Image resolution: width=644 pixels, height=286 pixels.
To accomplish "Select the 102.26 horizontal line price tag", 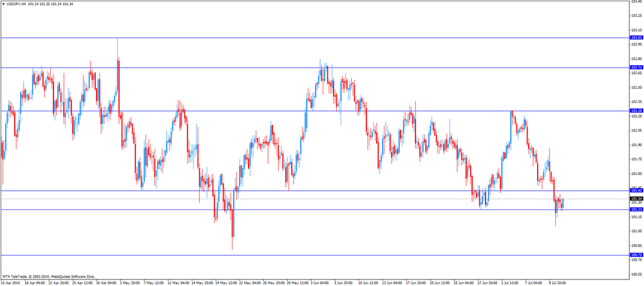I will pyautogui.click(x=637, y=111).
